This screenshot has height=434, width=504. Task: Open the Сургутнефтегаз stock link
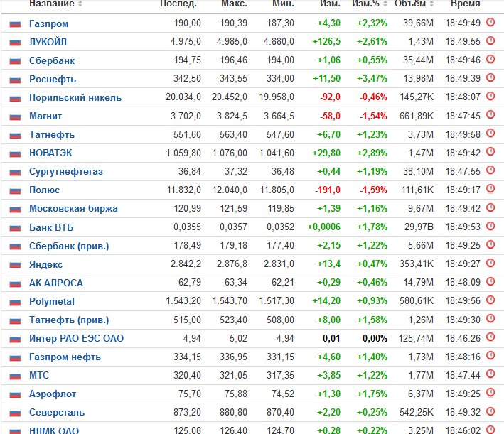(x=66, y=172)
